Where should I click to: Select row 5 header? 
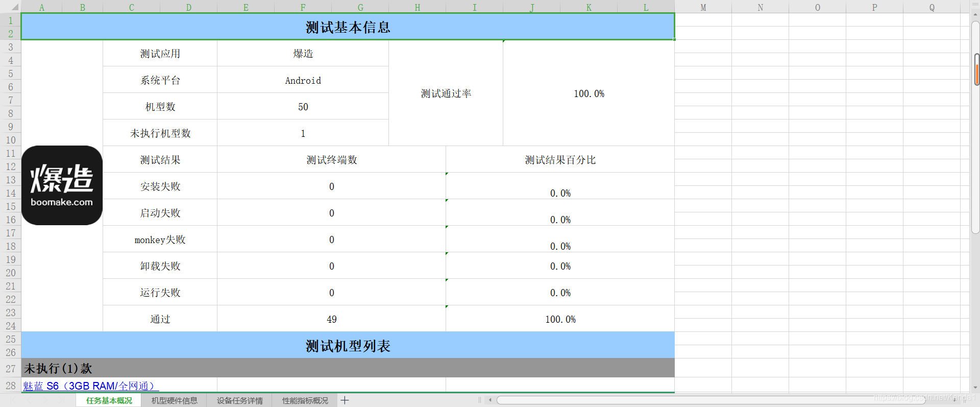(x=10, y=74)
